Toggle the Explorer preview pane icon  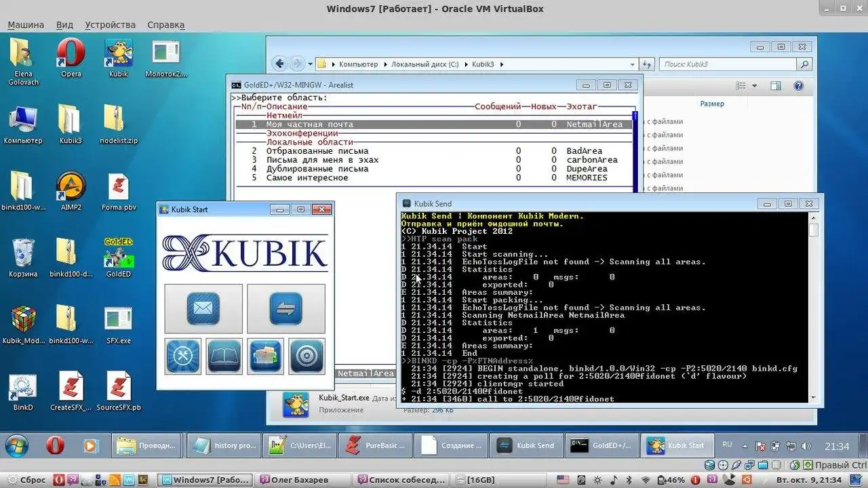point(776,86)
